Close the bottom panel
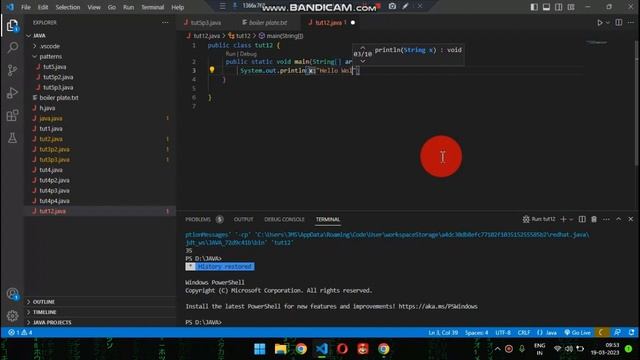Screen dimensions: 640x360 click(631, 219)
